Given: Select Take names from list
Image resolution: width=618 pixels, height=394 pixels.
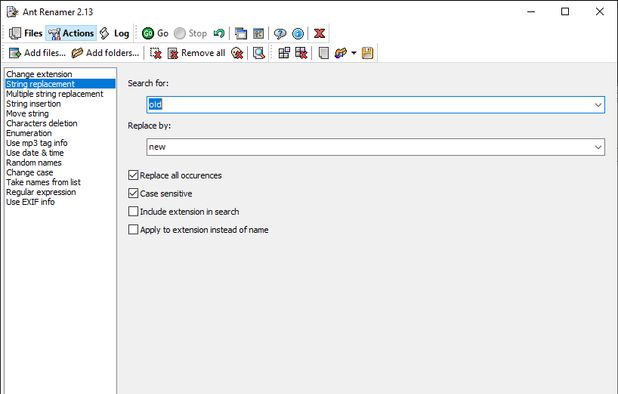Looking at the screenshot, I should point(60,182).
